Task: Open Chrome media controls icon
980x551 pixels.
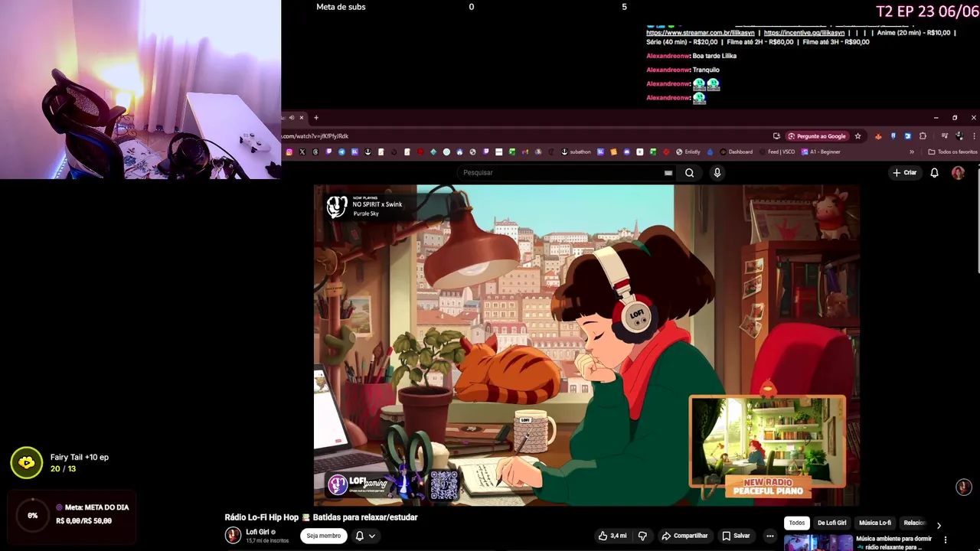Action: (945, 136)
